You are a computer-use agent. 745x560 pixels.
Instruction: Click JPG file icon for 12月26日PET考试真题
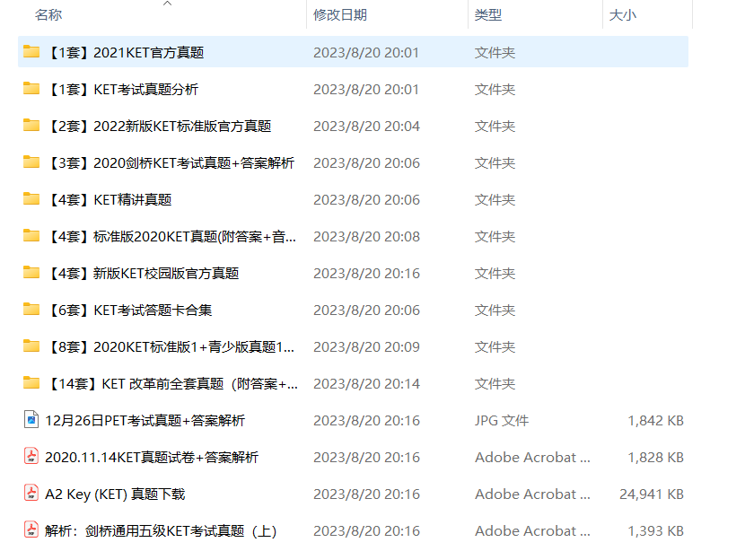[x=31, y=420]
